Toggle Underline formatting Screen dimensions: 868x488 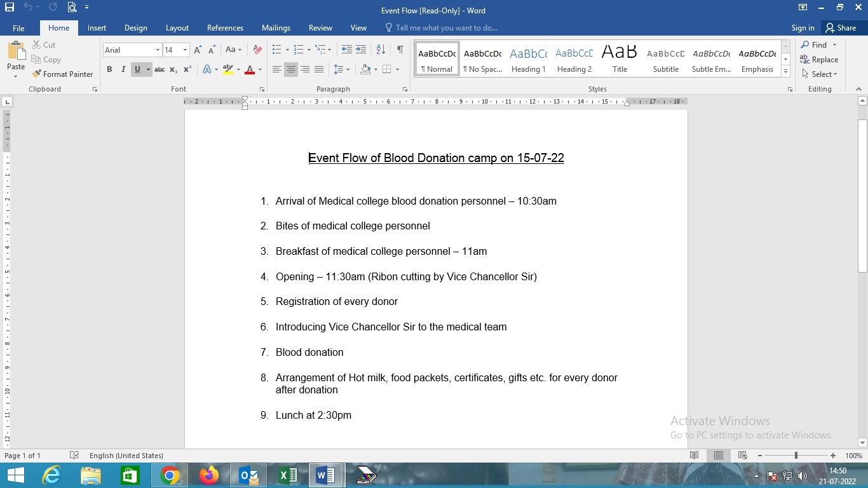coord(137,69)
